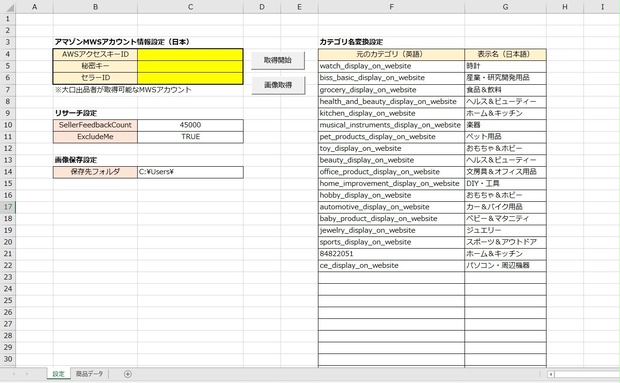Click the セラーID label cell
Screen dimensions: 620x383
[95, 78]
